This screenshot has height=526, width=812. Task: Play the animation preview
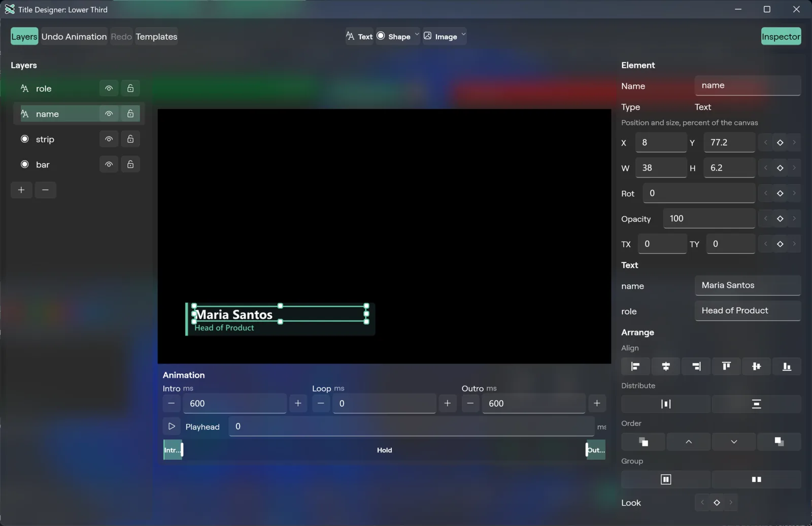click(x=172, y=426)
